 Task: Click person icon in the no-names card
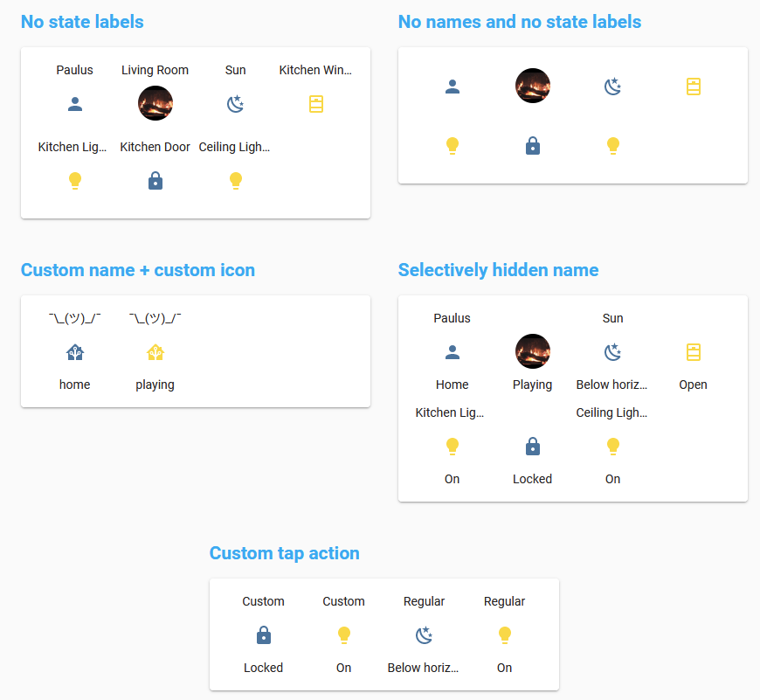[453, 87]
